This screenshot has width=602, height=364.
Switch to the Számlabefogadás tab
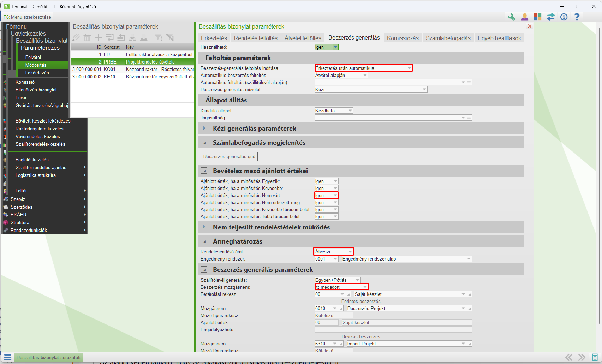pyautogui.click(x=448, y=38)
